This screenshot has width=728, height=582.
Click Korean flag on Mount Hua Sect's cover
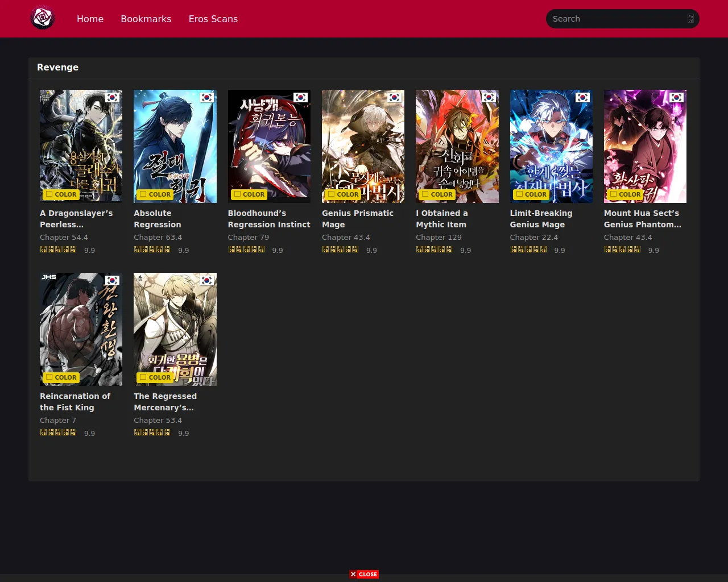point(677,98)
